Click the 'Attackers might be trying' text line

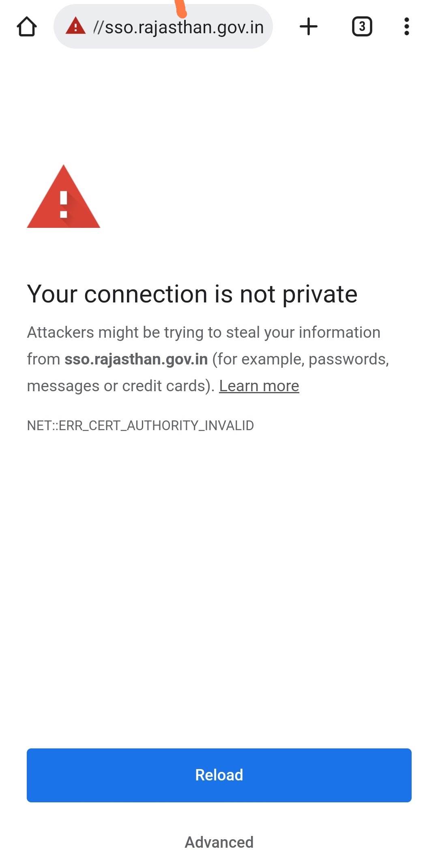(x=204, y=332)
